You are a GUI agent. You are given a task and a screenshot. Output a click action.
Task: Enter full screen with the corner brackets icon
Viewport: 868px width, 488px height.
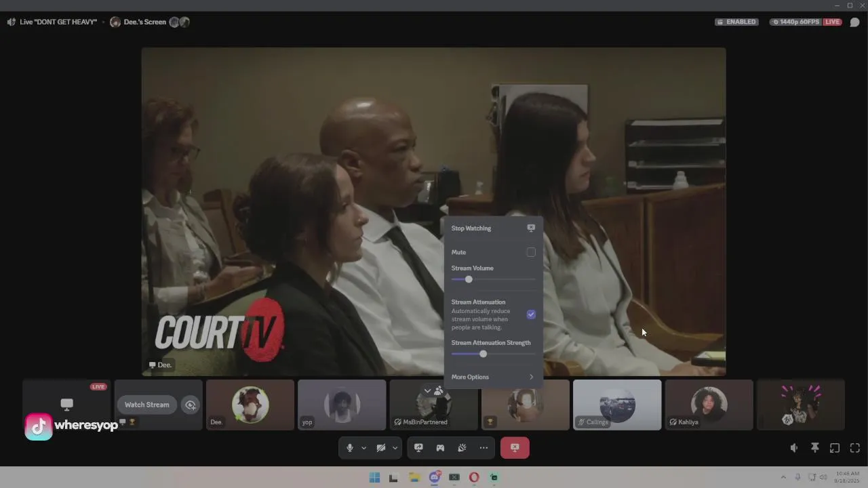855,448
